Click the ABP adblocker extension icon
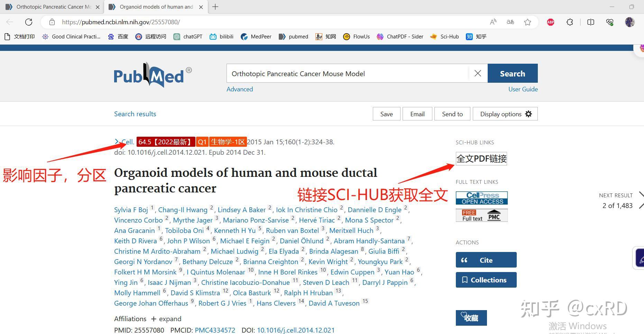The width and height of the screenshot is (644, 334). click(550, 22)
